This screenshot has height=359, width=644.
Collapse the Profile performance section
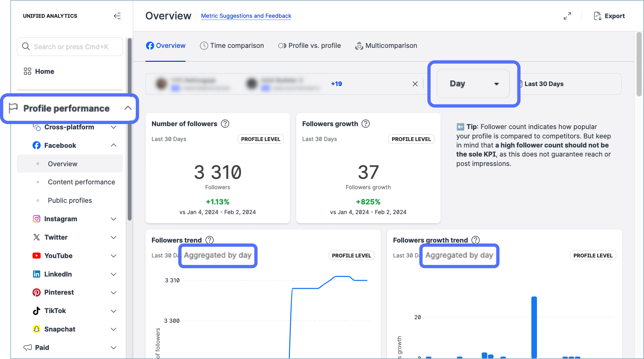pos(128,108)
